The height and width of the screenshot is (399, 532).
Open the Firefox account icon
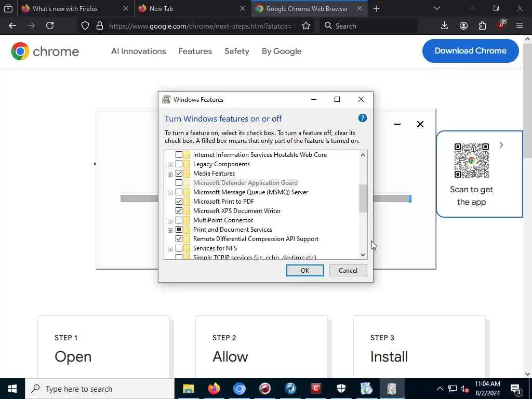click(463, 25)
